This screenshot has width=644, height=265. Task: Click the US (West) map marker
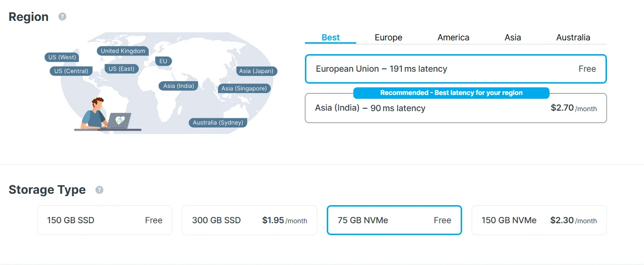click(62, 57)
